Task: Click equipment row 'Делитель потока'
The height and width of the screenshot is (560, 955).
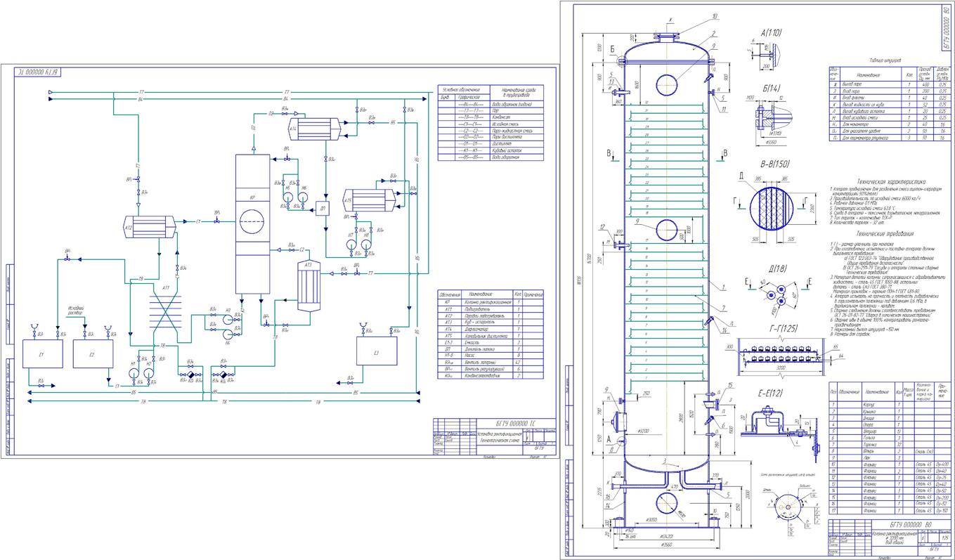Action: (x=491, y=349)
